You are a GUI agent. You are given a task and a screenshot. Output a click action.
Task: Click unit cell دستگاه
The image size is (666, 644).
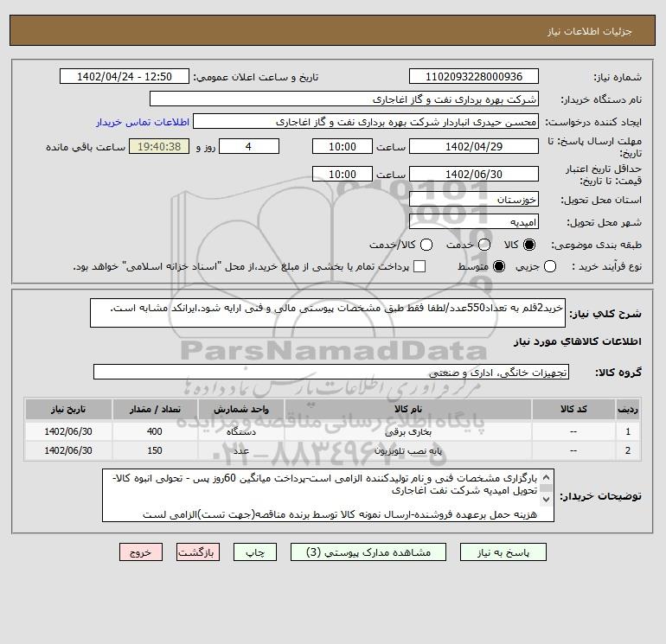pyautogui.click(x=241, y=431)
